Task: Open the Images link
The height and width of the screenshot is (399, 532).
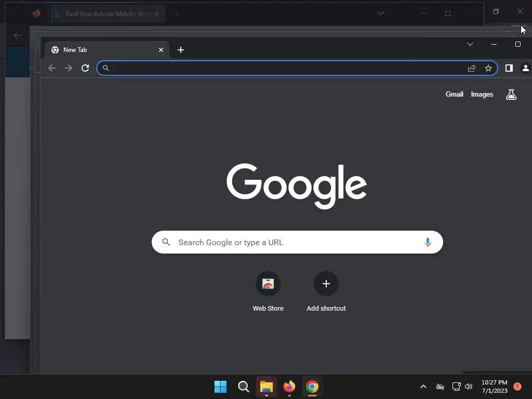Action: (x=482, y=95)
